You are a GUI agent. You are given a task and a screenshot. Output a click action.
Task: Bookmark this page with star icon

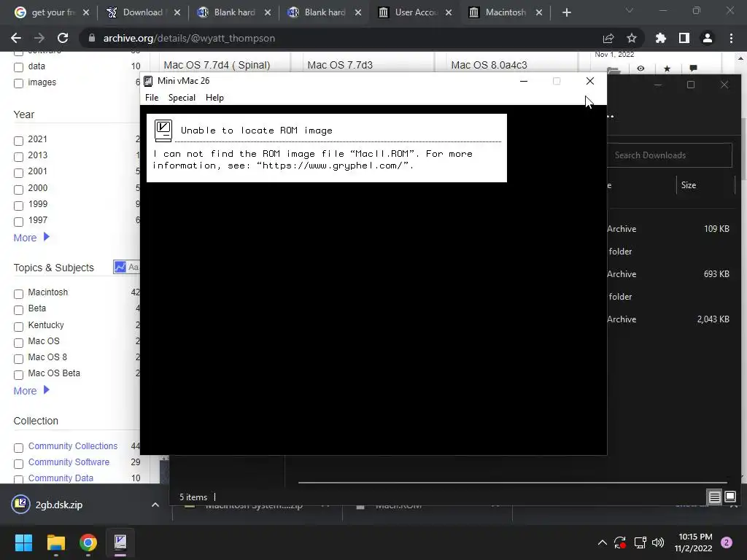(x=631, y=38)
